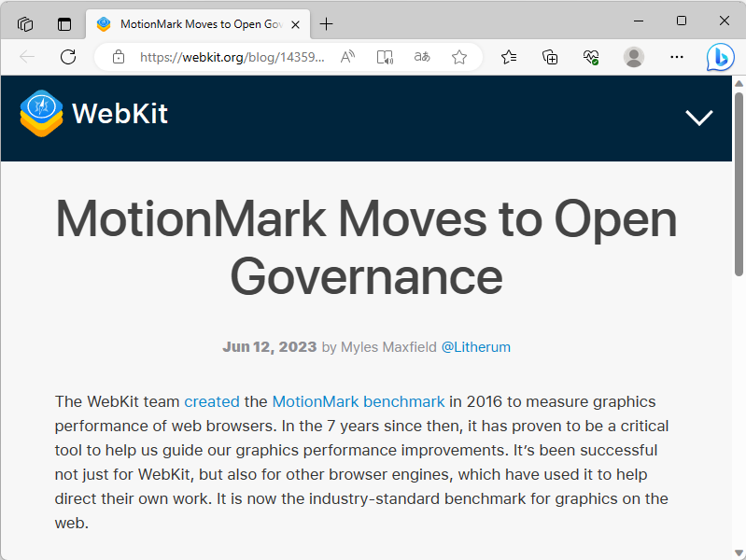Click the scrollbar down arrow
Viewport: 746px width, 560px height.
click(x=739, y=553)
